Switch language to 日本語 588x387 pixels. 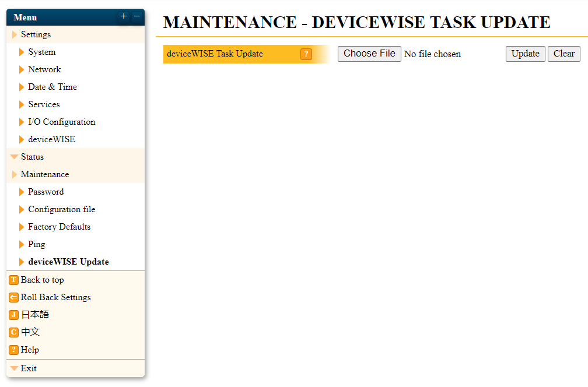click(35, 315)
